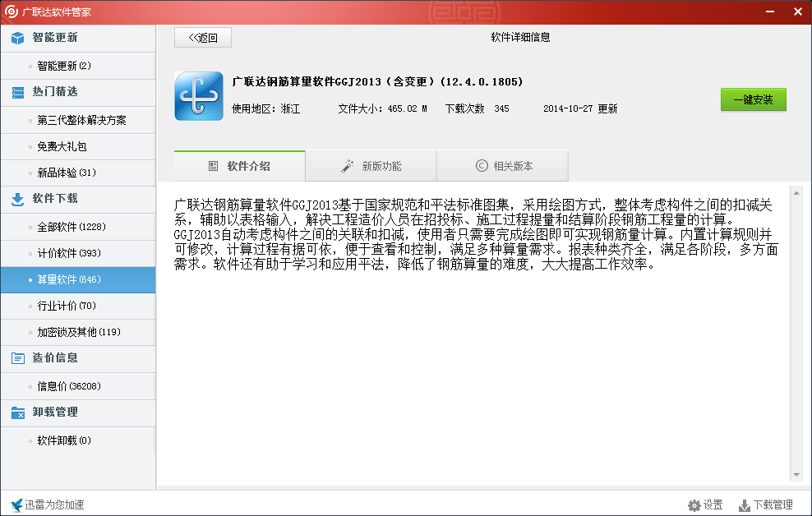
Task: Click the 造价信息 section header
Action: coord(78,359)
